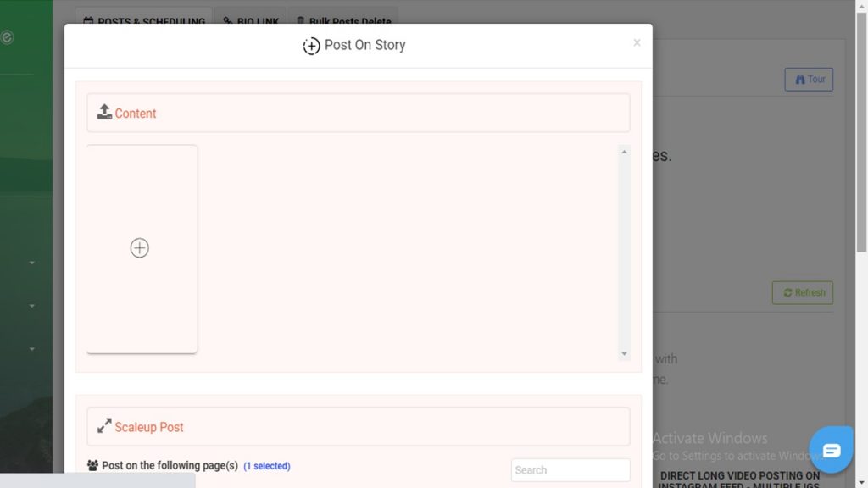Viewport: 868px width, 488px height.
Task: Expand the second sidebar dropdown caret
Action: pyautogui.click(x=31, y=306)
